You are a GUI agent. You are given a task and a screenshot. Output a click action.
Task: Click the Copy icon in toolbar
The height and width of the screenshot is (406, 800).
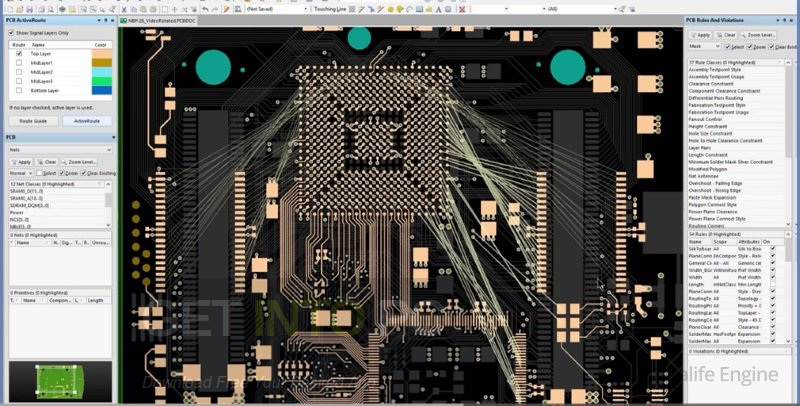134,9
